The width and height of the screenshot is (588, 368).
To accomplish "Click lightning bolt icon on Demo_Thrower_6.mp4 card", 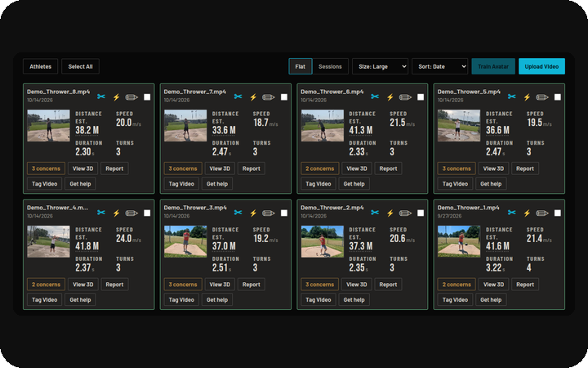I will pos(390,97).
